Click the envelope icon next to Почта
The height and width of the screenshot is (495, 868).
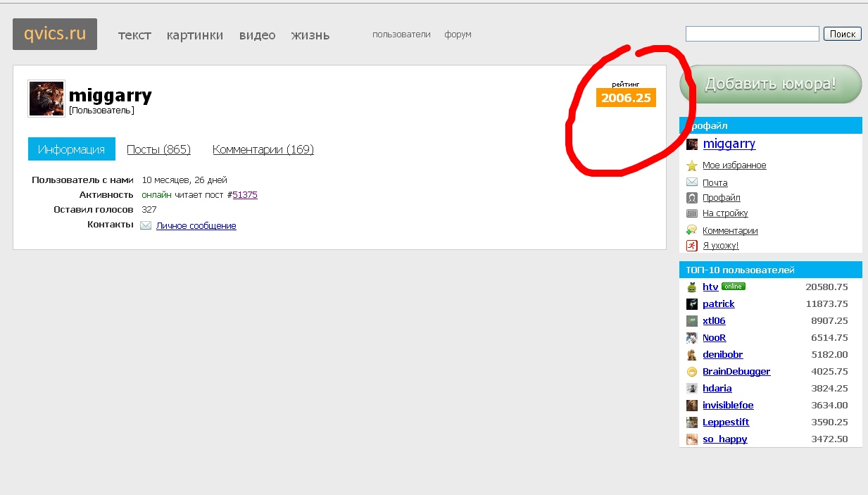692,182
